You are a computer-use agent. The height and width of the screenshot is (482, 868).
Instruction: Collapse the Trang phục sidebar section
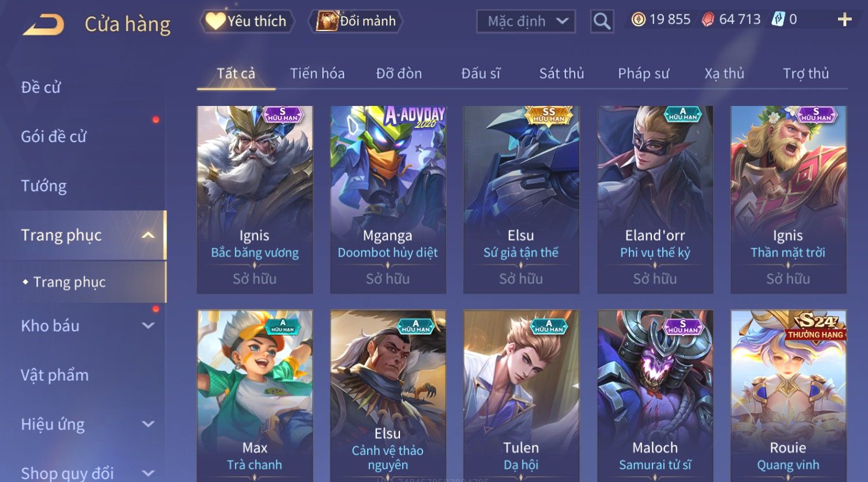pos(148,235)
